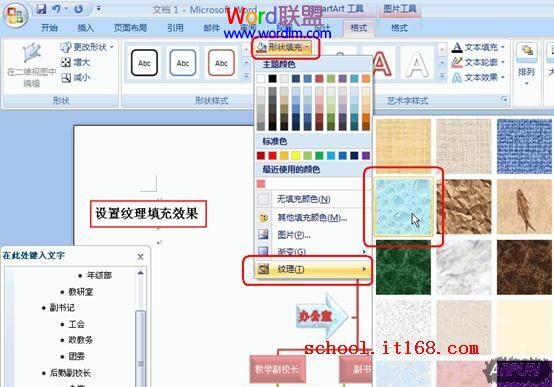Redo the action in quick access toolbar
The image size is (554, 387).
(78, 9)
